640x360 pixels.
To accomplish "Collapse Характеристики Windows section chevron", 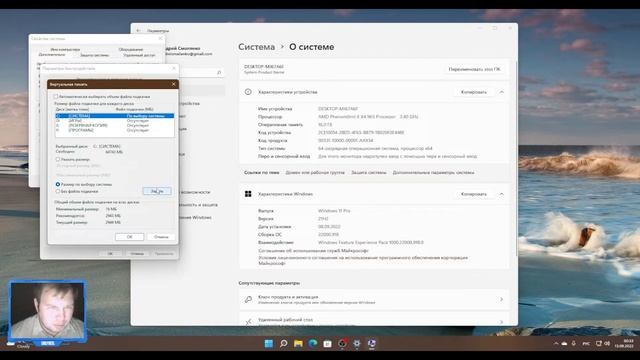I will 502,194.
